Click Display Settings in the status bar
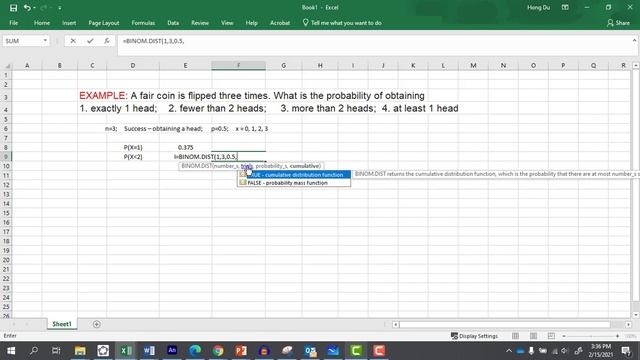 point(474,336)
